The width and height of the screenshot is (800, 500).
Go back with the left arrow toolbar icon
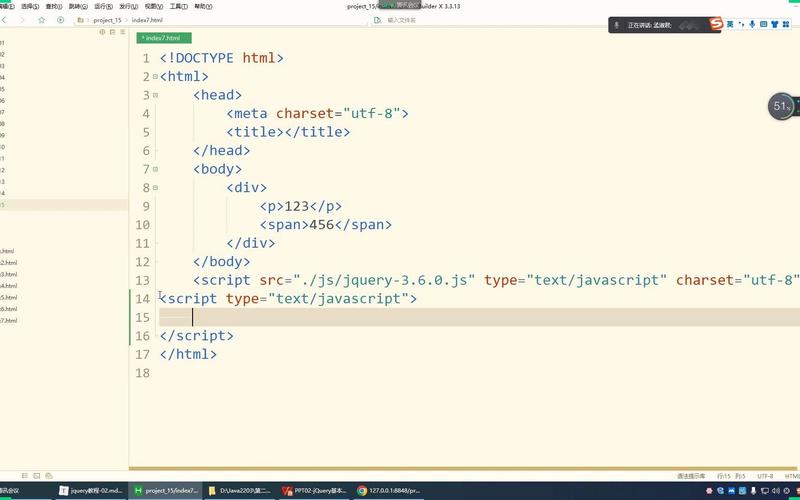pos(4,20)
